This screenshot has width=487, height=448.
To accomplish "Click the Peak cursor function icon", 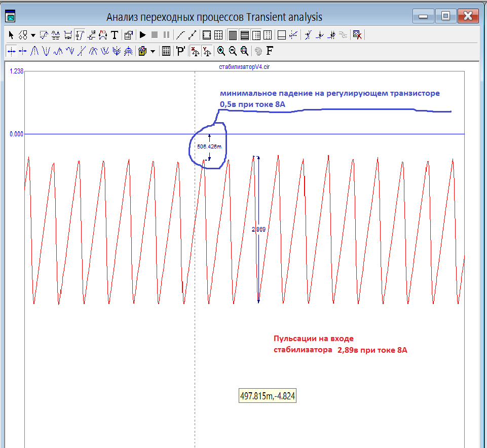I will [x=35, y=51].
